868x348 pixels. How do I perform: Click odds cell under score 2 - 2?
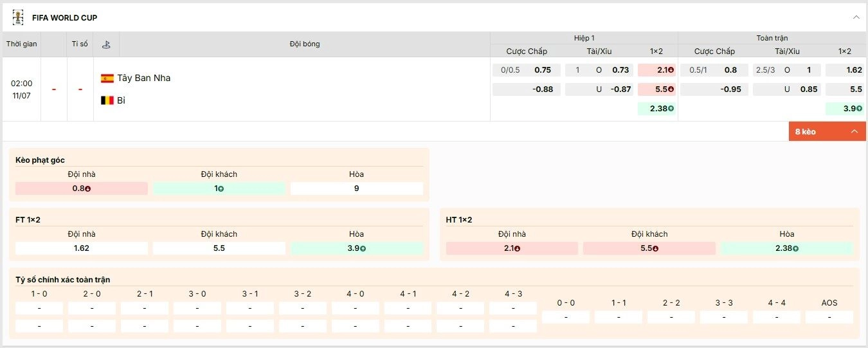(671, 317)
